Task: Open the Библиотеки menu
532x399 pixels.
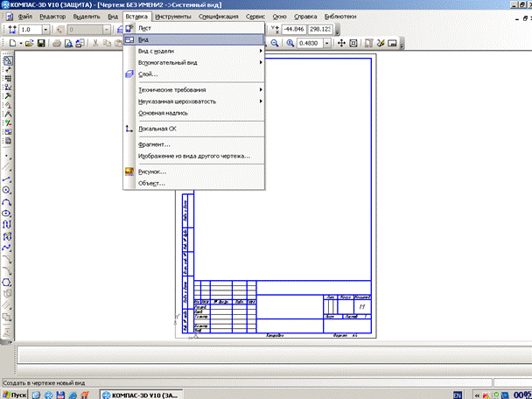Action: click(x=340, y=17)
